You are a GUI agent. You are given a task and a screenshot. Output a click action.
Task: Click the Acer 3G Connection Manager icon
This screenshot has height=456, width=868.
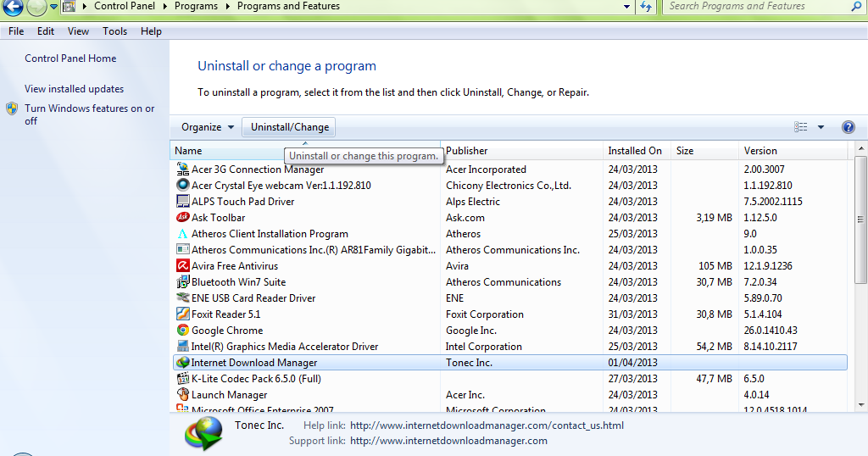click(183, 169)
